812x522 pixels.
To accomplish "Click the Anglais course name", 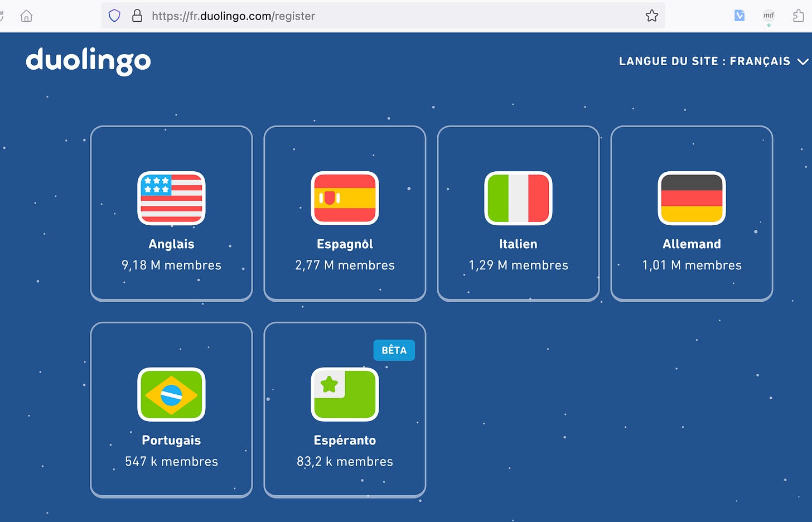I will tap(171, 244).
